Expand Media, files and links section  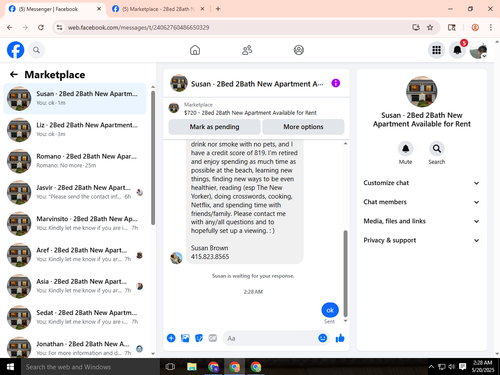421,221
